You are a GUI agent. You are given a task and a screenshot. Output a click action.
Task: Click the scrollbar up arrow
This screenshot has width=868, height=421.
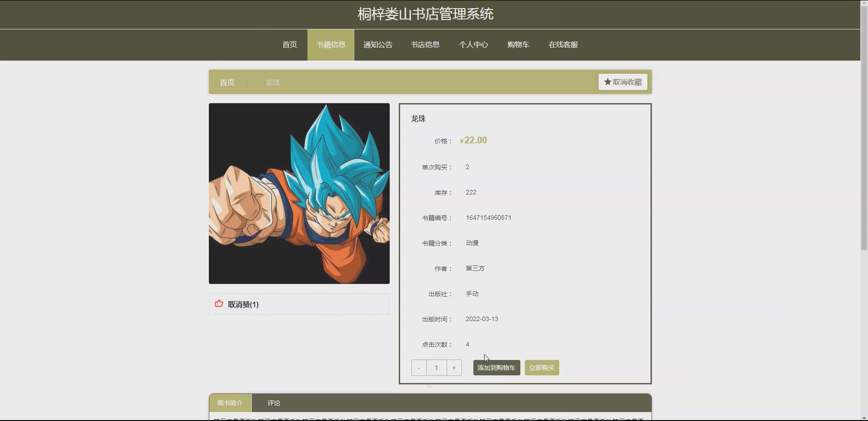[x=864, y=3]
